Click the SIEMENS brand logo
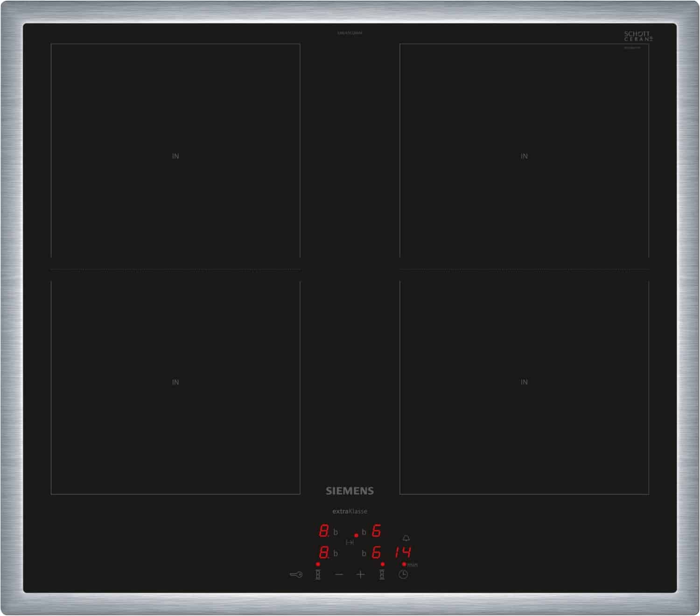 point(350,491)
